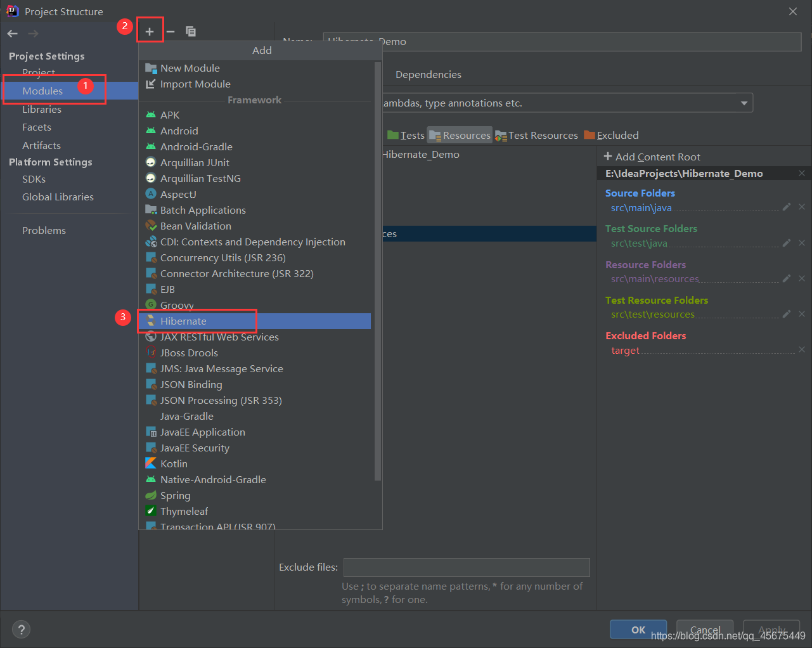Toggle the Tests folder marking
Viewport: 812px width, 648px height.
point(406,134)
